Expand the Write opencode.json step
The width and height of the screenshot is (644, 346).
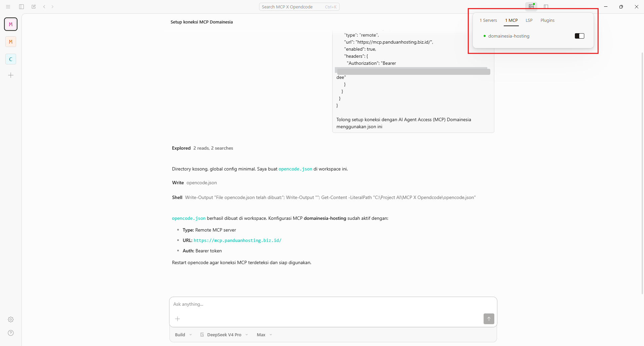194,183
